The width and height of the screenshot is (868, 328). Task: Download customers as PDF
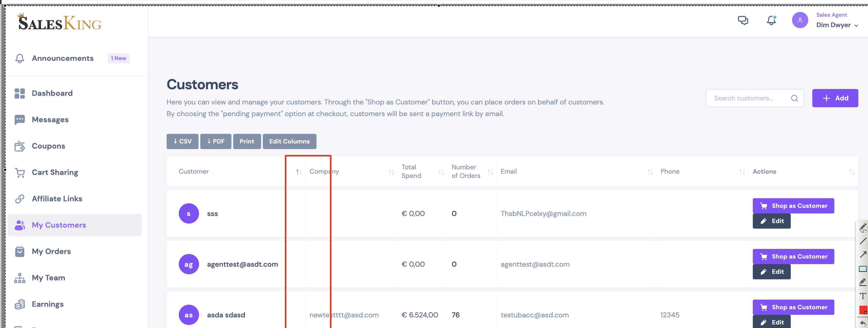coord(216,141)
